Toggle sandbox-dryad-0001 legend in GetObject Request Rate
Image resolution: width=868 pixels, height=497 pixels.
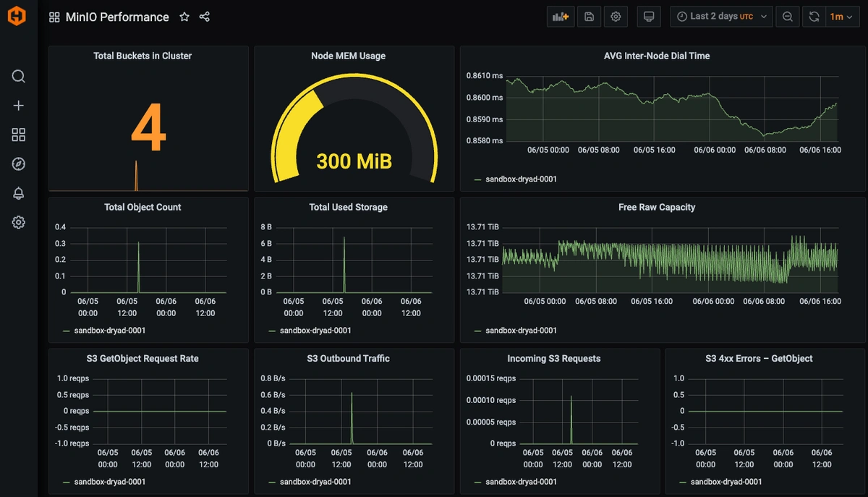point(110,481)
